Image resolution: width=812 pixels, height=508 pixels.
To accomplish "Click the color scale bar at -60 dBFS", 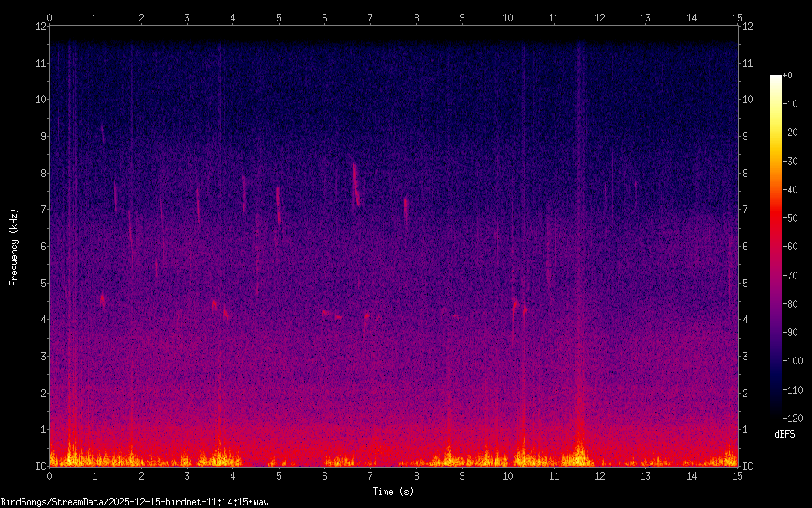I will click(x=776, y=247).
